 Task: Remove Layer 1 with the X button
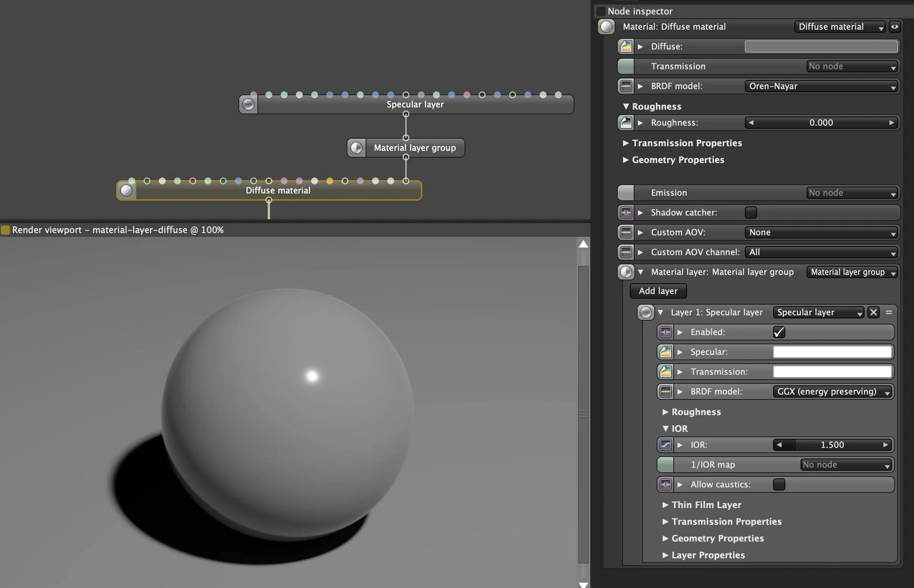pos(874,312)
